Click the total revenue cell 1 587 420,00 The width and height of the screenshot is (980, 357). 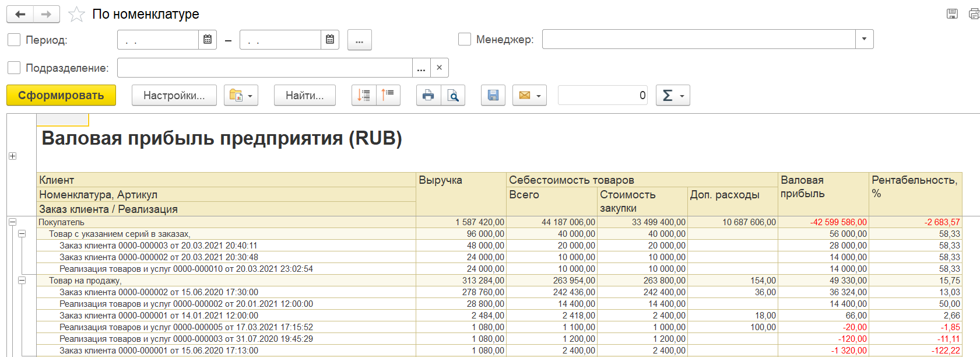tap(461, 222)
